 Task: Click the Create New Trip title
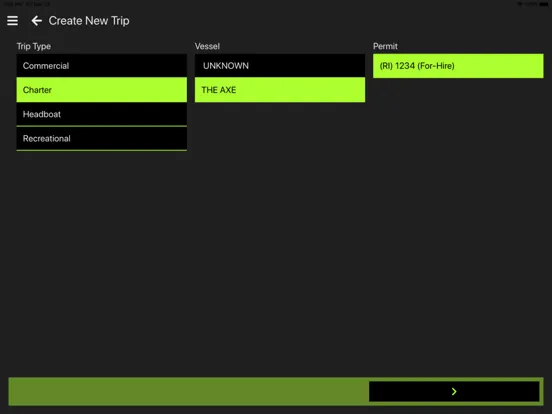[x=89, y=21]
